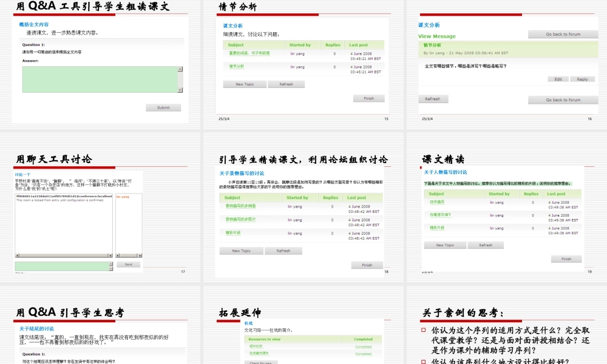Click Refresh on the View Message slide
This screenshot has height=364, width=607.
tap(433, 99)
